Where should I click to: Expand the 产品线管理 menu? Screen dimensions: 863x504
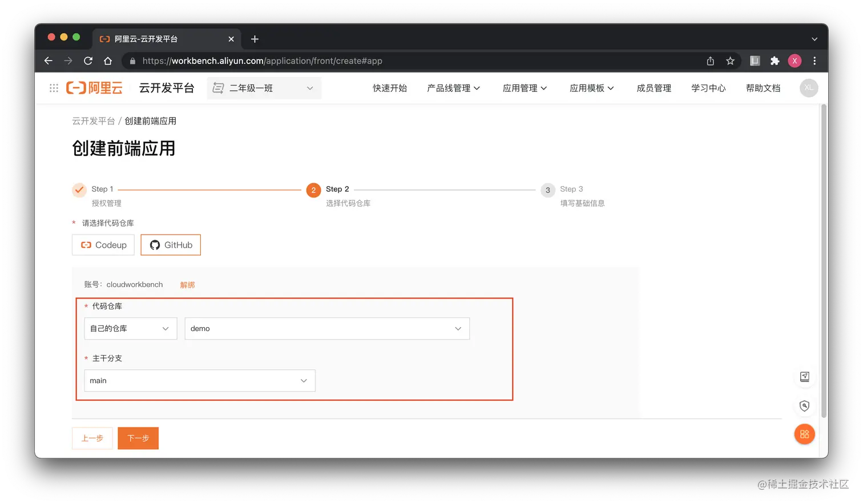(454, 88)
